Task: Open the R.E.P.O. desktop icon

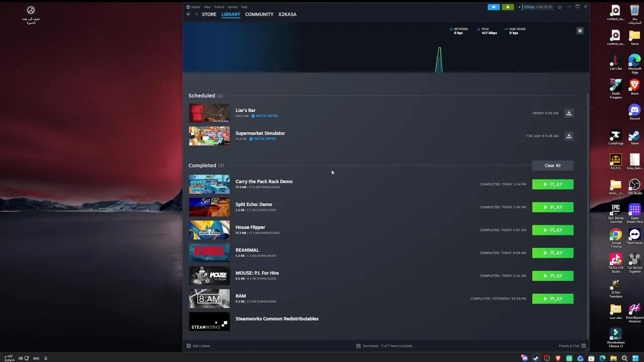Action: (616, 162)
